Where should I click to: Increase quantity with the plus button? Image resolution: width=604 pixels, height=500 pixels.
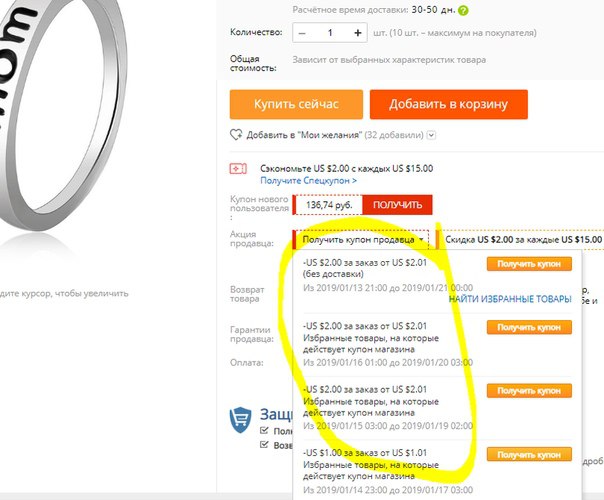pos(357,33)
